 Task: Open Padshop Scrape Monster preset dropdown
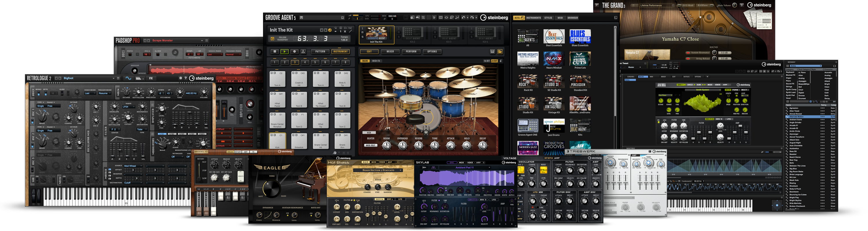point(202,40)
